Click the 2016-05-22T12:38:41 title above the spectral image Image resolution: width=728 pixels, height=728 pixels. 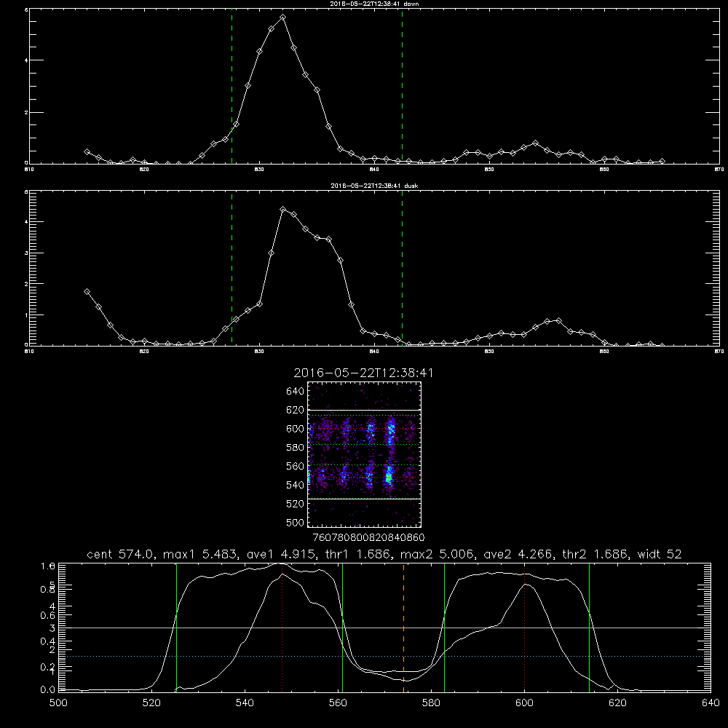[363, 373]
